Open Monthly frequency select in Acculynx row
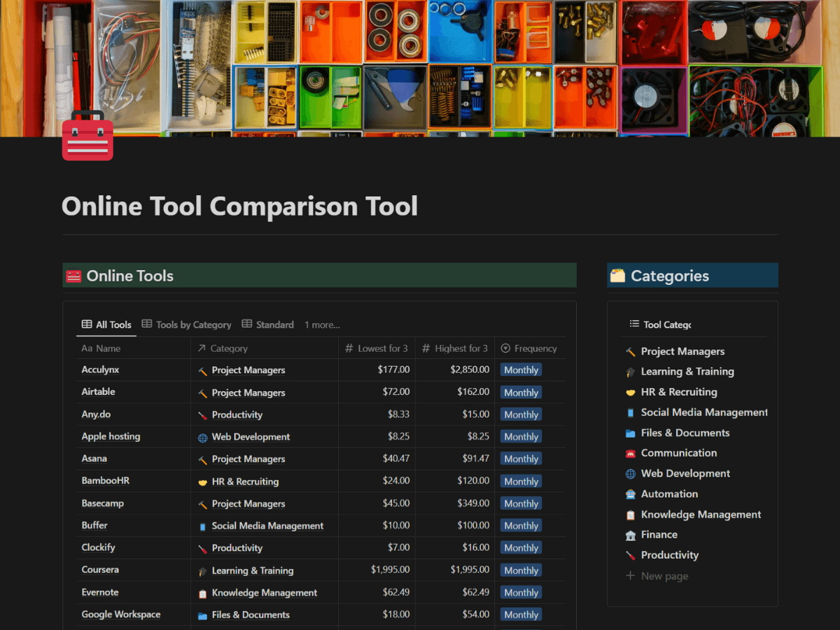The image size is (840, 630). point(521,370)
